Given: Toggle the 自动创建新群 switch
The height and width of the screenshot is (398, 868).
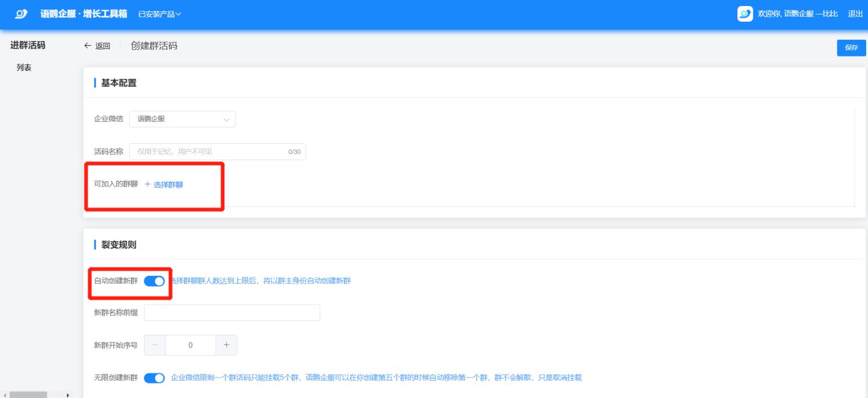Looking at the screenshot, I should 154,281.
